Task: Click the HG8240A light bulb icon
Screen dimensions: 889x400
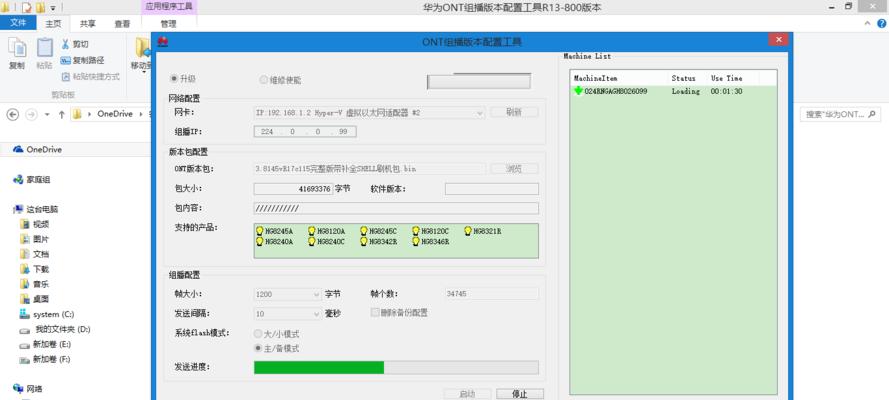Action: 260,241
